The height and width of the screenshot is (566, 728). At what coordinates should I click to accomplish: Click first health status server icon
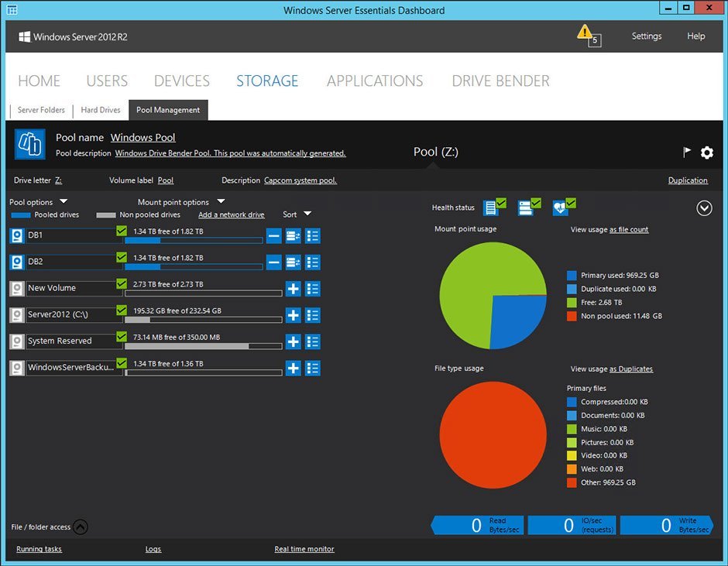point(494,206)
